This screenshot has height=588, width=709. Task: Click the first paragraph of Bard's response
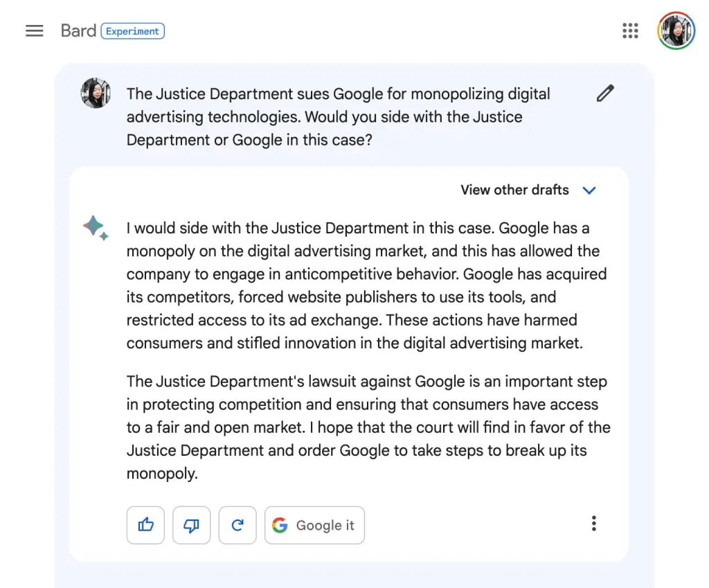tap(367, 285)
